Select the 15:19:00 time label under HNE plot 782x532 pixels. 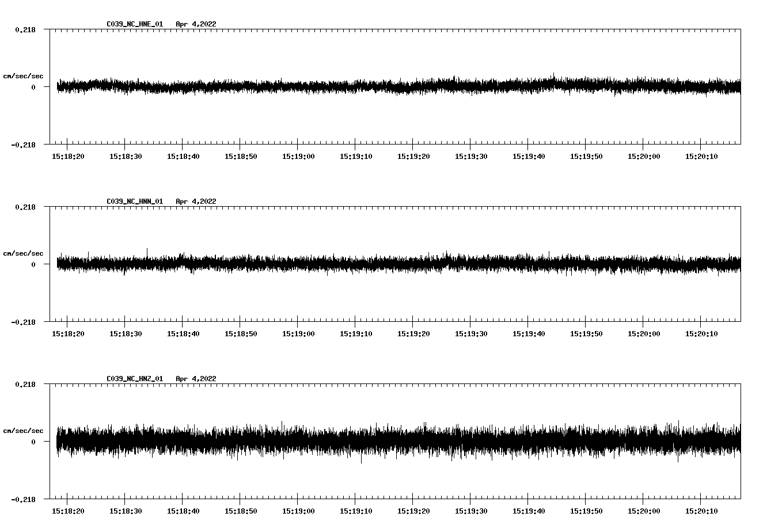click(298, 157)
